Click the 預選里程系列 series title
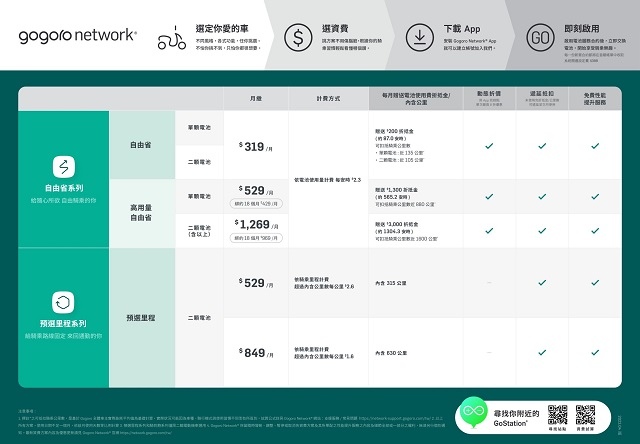640x444 pixels. pyautogui.click(x=63, y=324)
